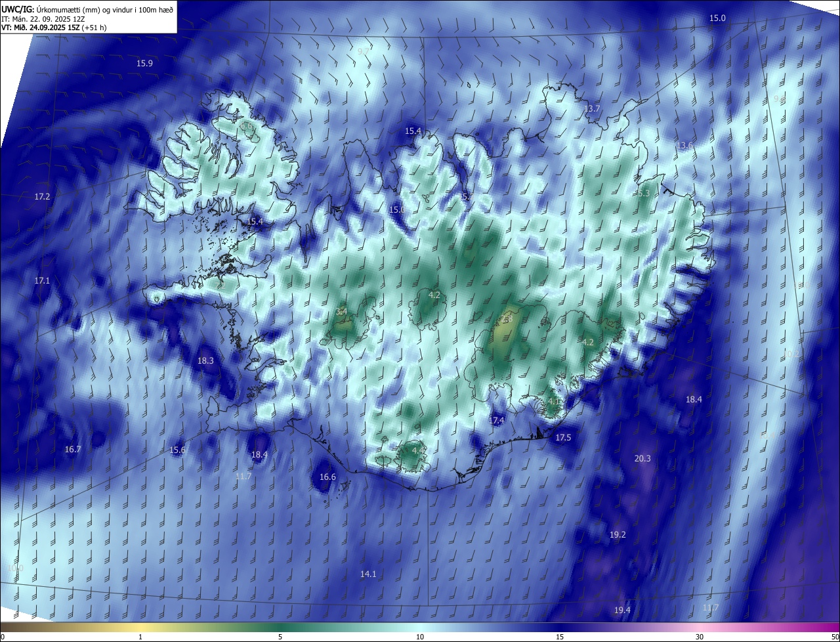The width and height of the screenshot is (840, 642).
Task: Click the 16.6 value on the map
Action: (x=327, y=477)
